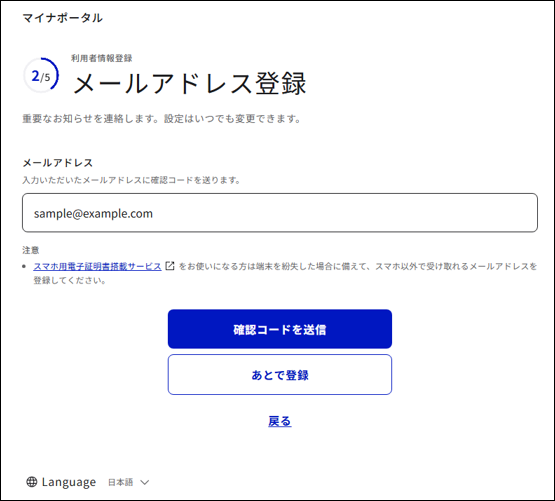Click the globe icon next to Language

[32, 482]
